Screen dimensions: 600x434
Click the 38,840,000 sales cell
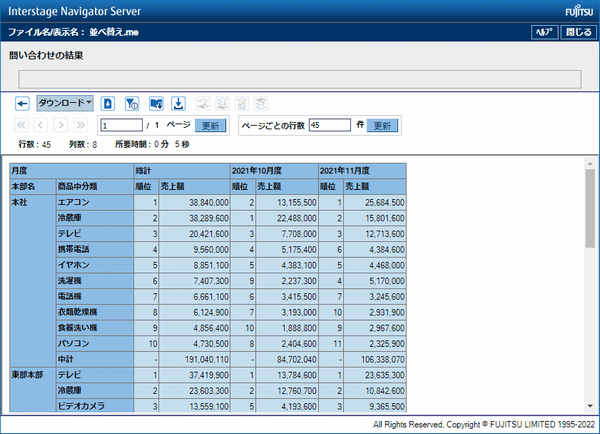pyautogui.click(x=194, y=202)
